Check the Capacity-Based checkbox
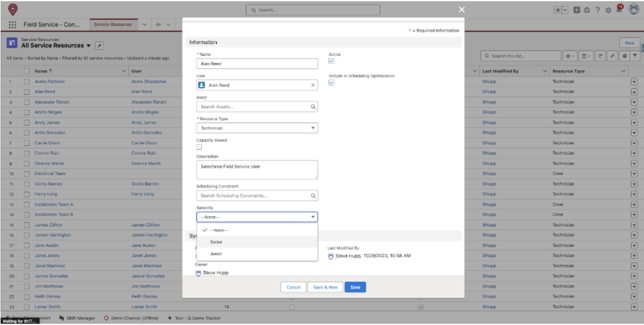Viewport: 644px width, 325px height. pos(199,147)
